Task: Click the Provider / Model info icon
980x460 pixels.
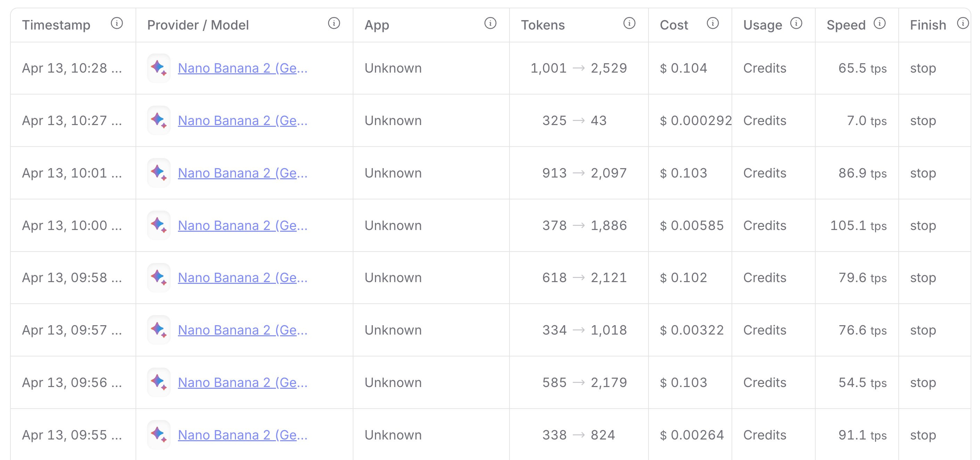Action: click(334, 24)
